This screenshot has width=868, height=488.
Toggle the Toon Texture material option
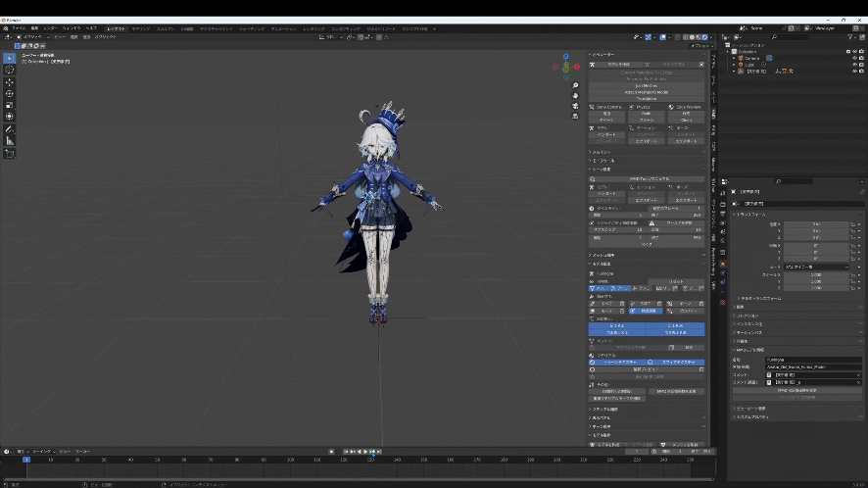tap(618, 363)
